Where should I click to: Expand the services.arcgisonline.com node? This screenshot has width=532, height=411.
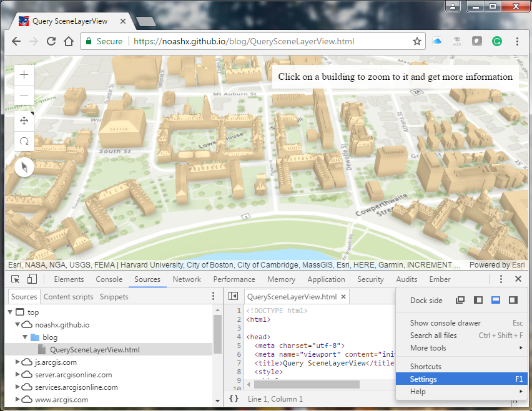[17, 387]
